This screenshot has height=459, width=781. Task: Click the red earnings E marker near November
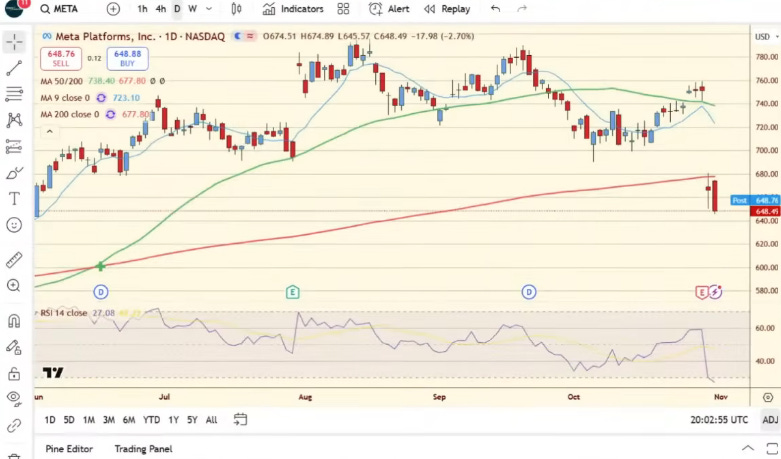click(x=702, y=292)
